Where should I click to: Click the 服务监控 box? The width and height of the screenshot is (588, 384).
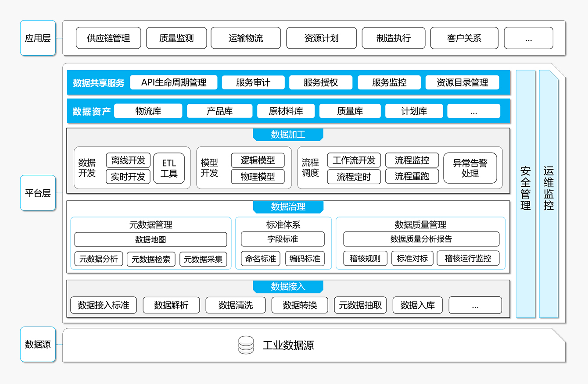[x=389, y=82]
